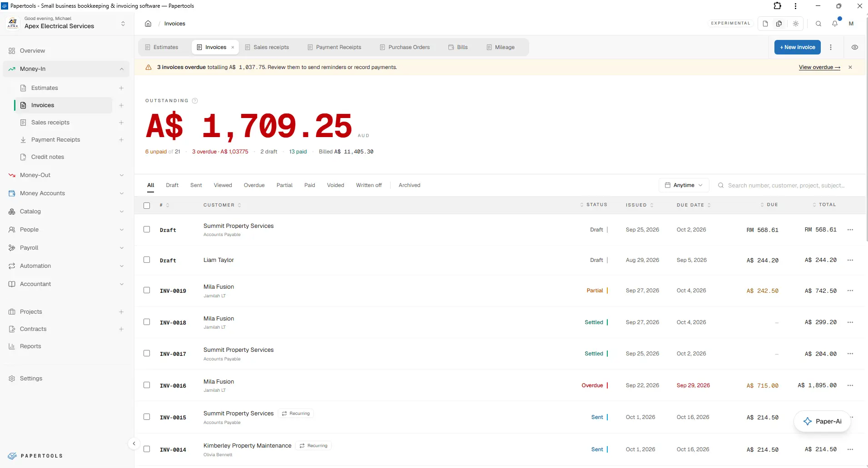
Task: Click the duplicate pages icon in top bar
Action: pos(779,24)
